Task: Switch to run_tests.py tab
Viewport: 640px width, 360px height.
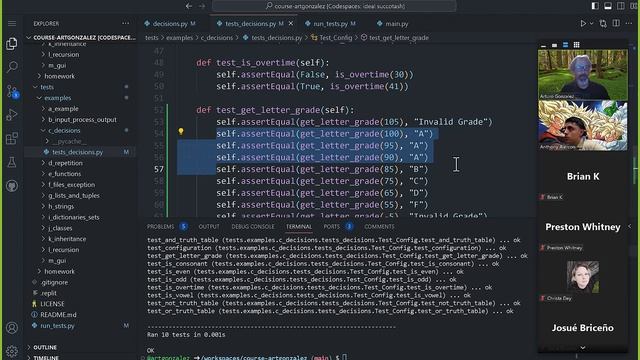Action: (x=331, y=24)
